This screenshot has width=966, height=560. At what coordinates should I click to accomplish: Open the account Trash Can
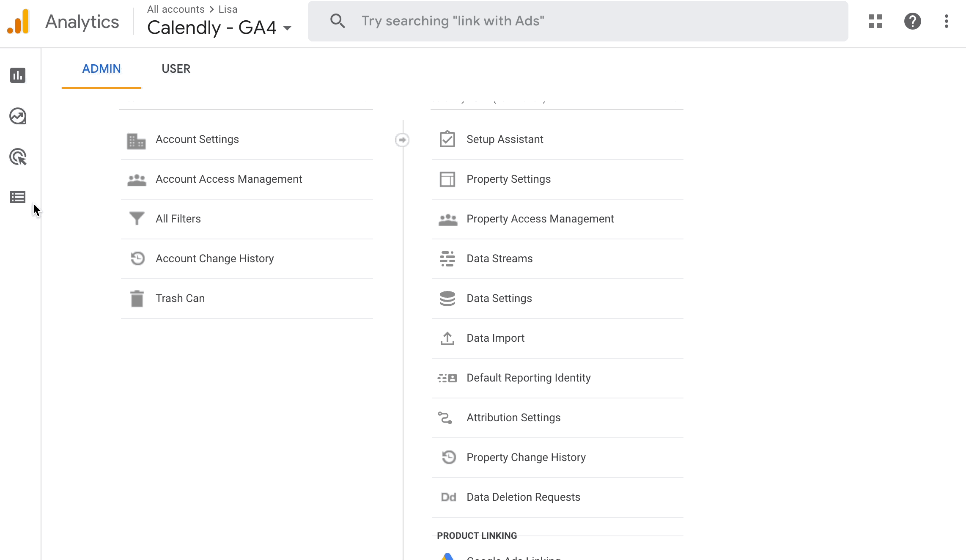[180, 299]
